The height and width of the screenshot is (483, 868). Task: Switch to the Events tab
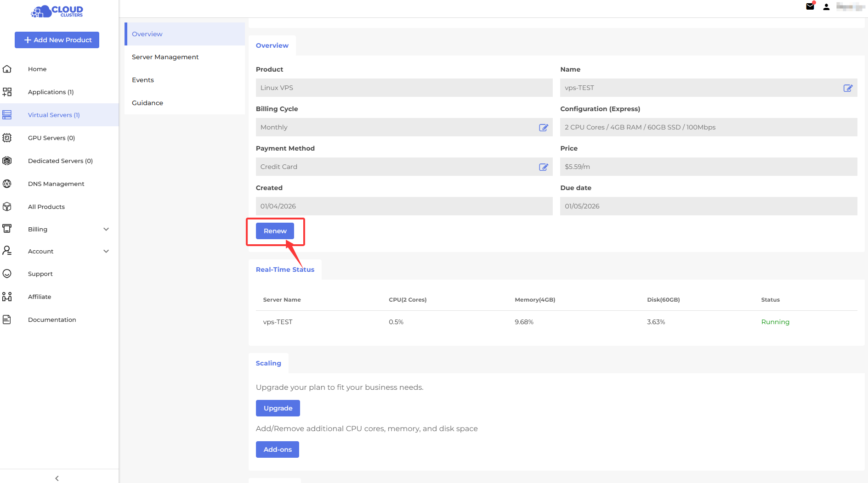(x=143, y=80)
